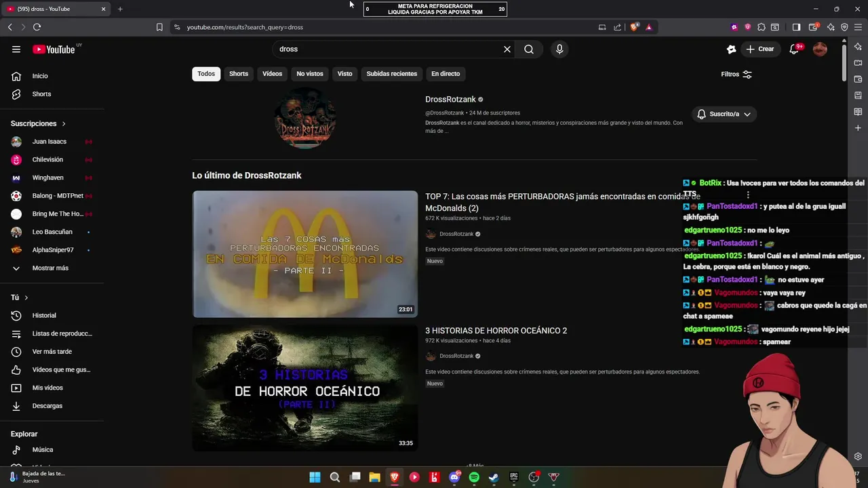Open the browser extensions puzzle icon

pos(762,27)
